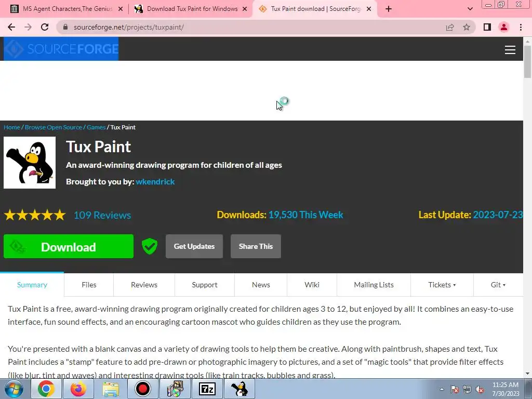This screenshot has width=532, height=399.
Task: Bookmark this page with the star icon
Action: [x=467, y=27]
